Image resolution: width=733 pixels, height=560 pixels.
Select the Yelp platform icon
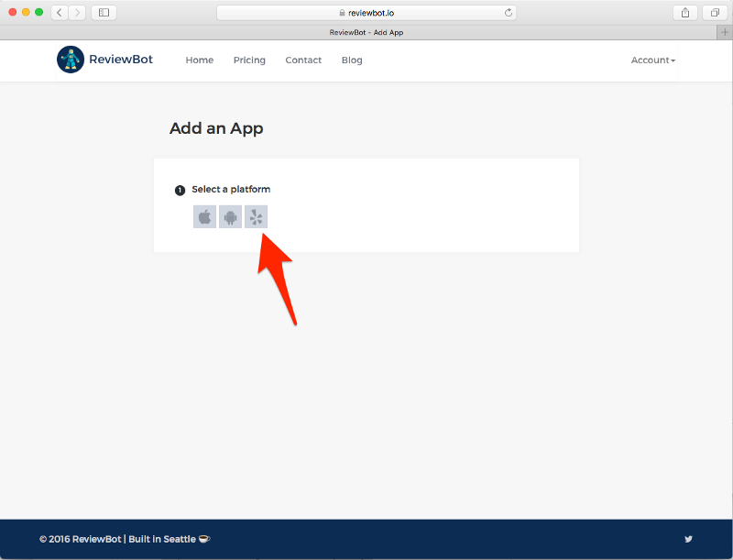pos(257,217)
